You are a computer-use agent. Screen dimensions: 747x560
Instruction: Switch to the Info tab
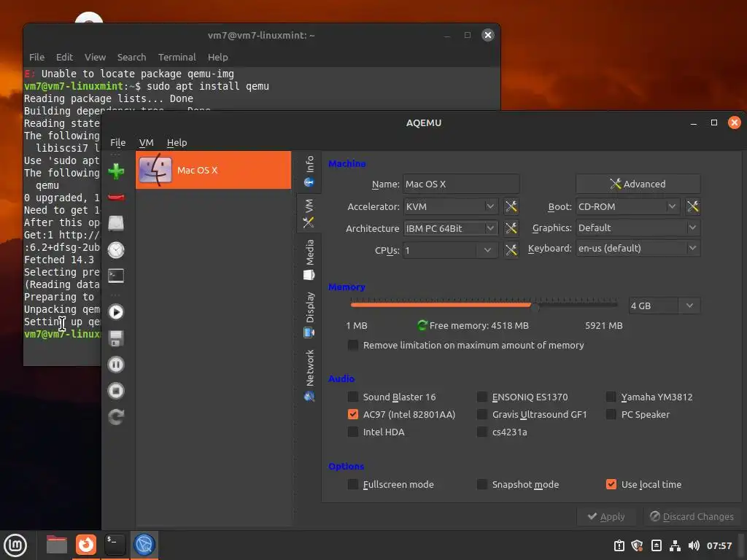pyautogui.click(x=309, y=171)
